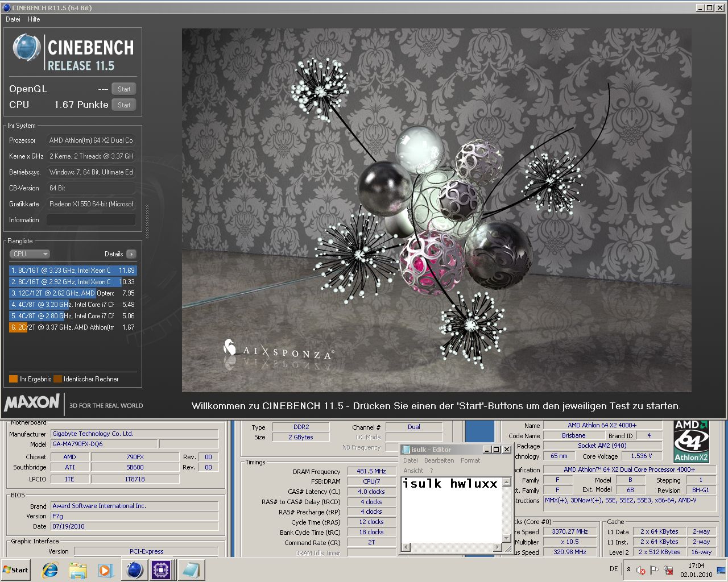Click the Socket AM2 (940) package field
Image resolution: width=728 pixels, height=582 pixels.
click(x=602, y=446)
